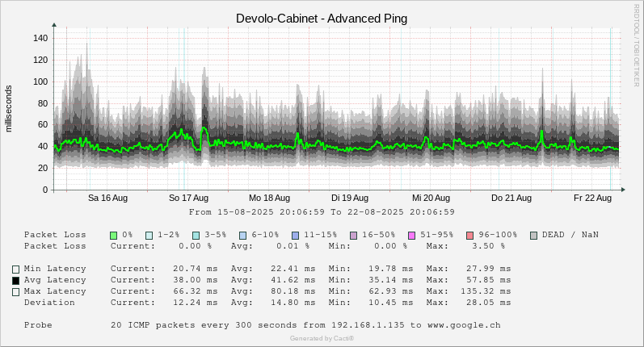Image resolution: width=644 pixels, height=347 pixels.
Task: Click the graph title Devolo-Cabinet - Advanced Ping
Action: [322, 19]
